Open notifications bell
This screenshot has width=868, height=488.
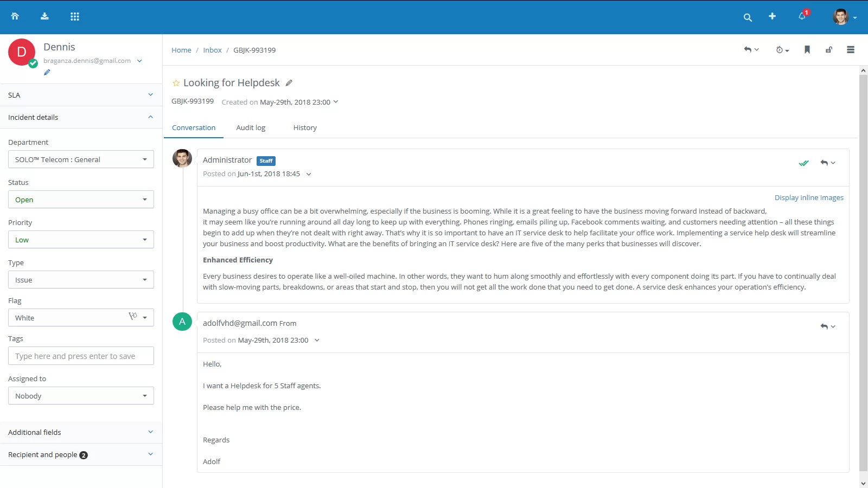[802, 16]
